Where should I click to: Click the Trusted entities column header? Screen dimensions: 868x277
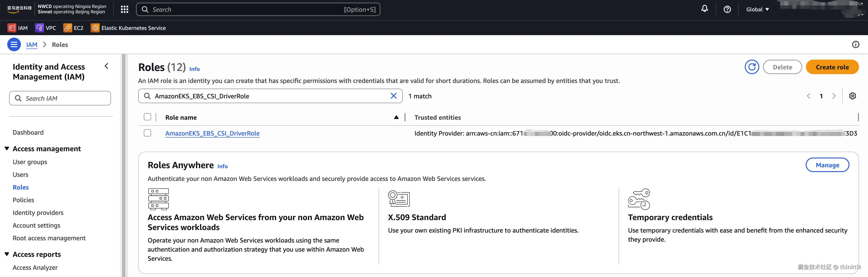coord(437,117)
